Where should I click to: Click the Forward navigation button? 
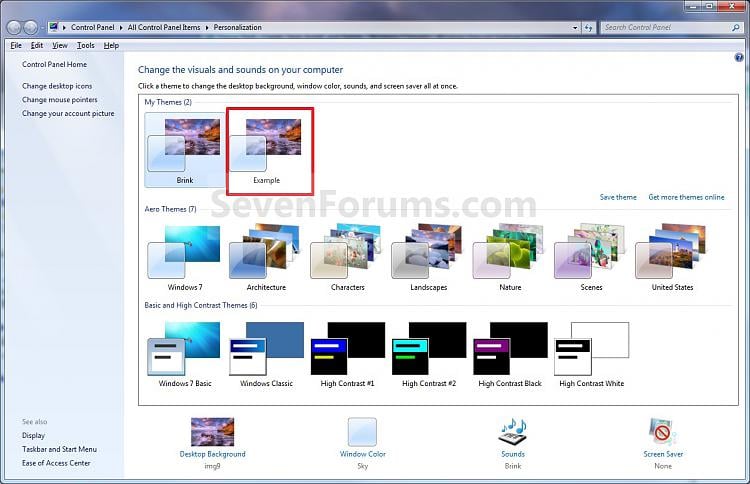30,27
